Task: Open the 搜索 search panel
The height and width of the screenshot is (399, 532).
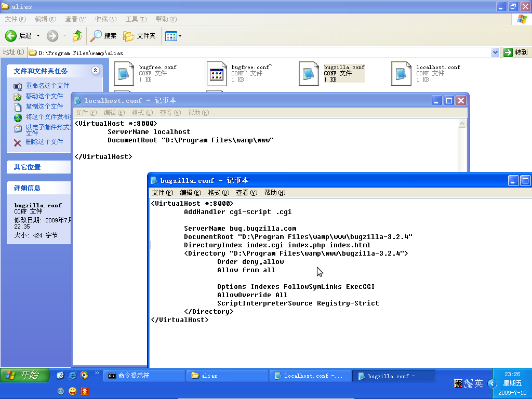Action: (x=103, y=36)
